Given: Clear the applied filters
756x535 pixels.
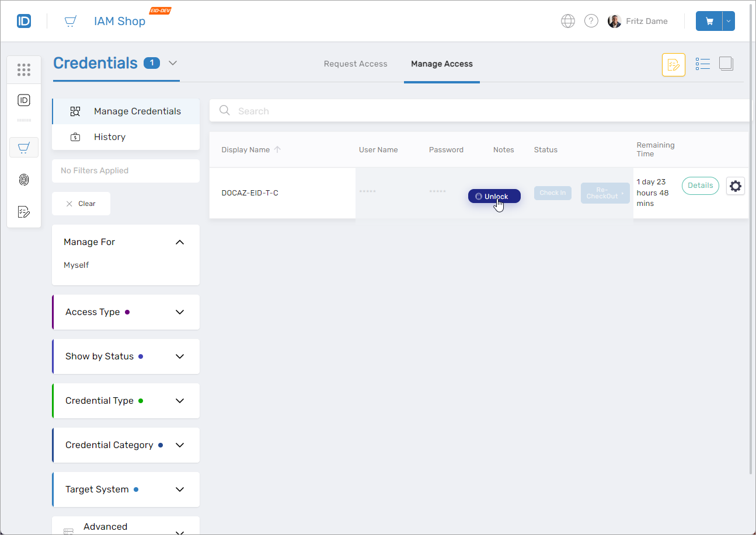Looking at the screenshot, I should pyautogui.click(x=81, y=204).
